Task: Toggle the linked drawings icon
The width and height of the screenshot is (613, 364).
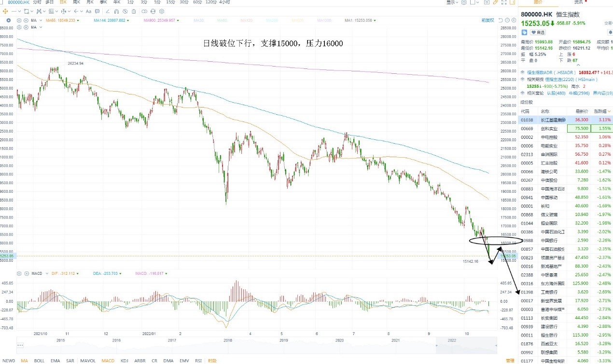Action: (144, 11)
